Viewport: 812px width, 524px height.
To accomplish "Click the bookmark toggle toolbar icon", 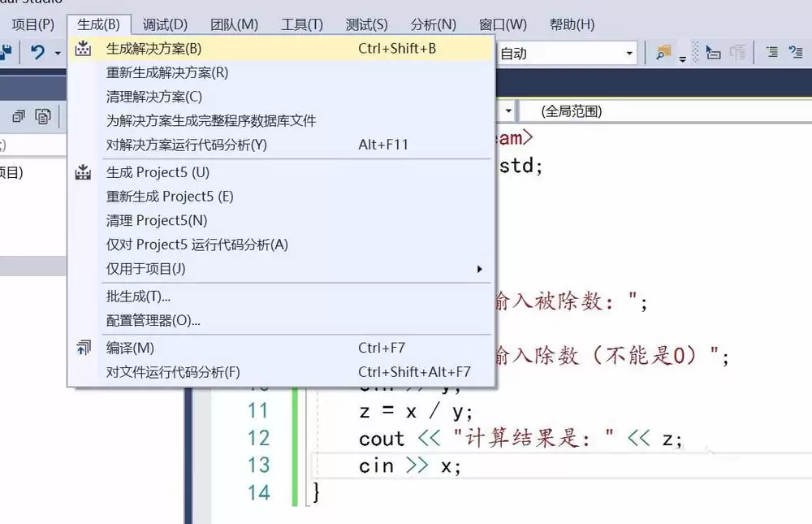I will point(714,53).
